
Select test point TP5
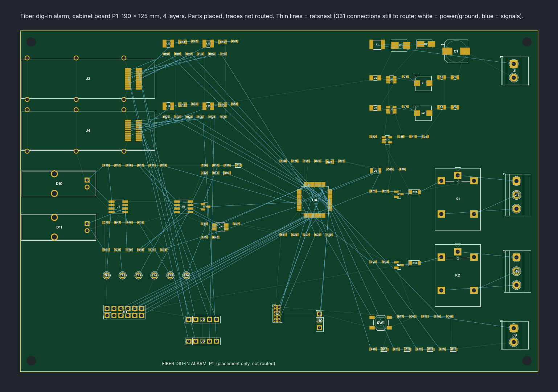pyautogui.click(x=171, y=275)
